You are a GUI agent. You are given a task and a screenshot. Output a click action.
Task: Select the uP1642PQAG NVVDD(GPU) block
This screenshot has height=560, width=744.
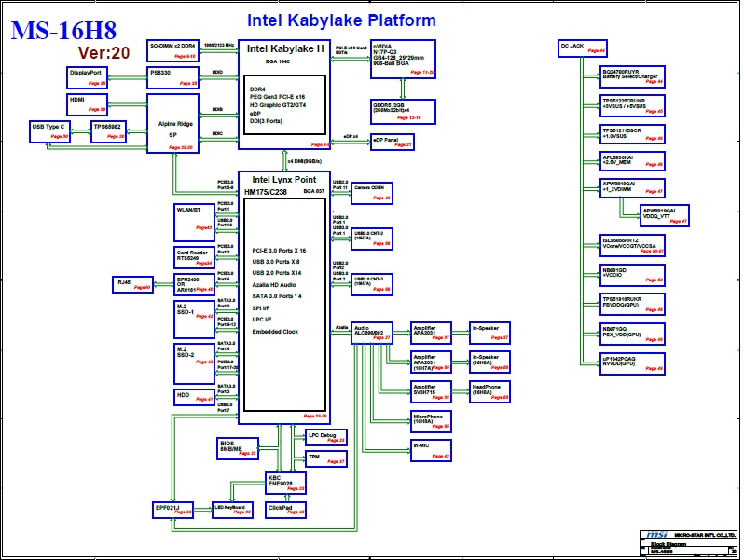click(x=632, y=363)
